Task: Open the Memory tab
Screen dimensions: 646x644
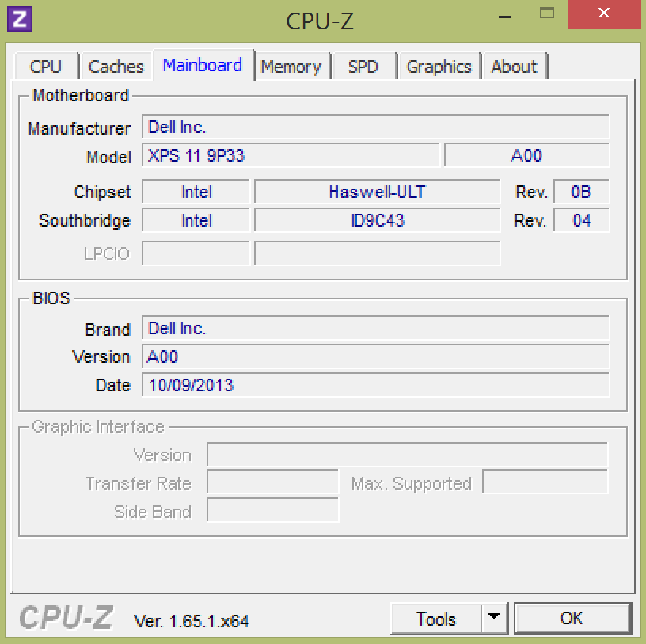Action: (291, 66)
